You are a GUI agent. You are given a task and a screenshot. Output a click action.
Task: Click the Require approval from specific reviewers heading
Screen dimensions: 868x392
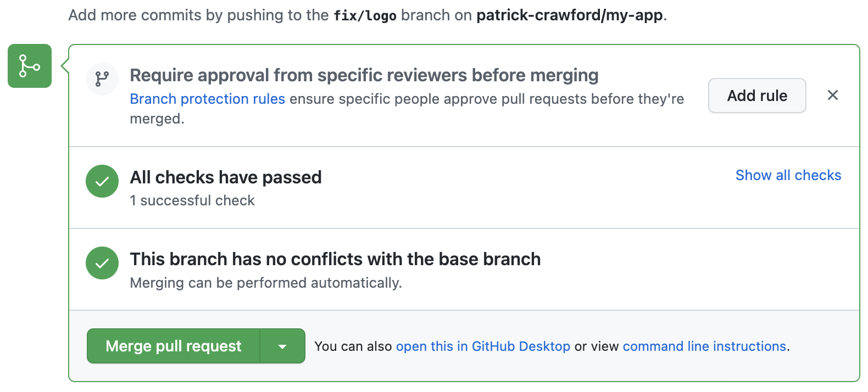[x=364, y=75]
